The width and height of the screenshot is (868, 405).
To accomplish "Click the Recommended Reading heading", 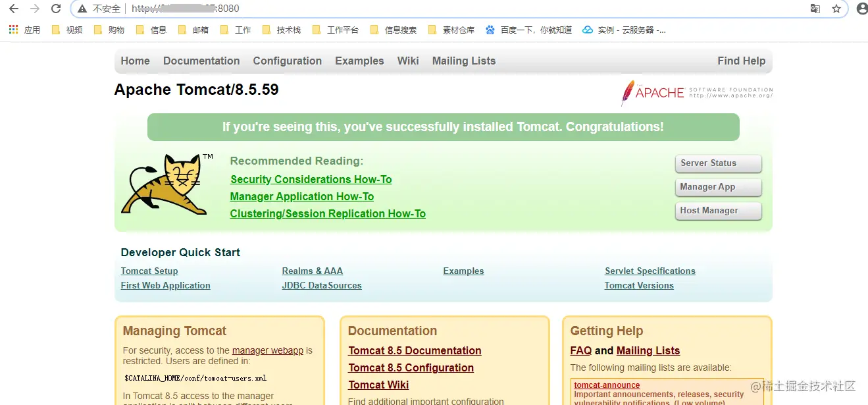I will (x=297, y=161).
